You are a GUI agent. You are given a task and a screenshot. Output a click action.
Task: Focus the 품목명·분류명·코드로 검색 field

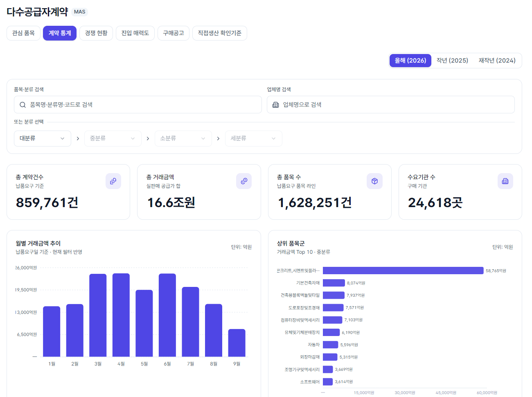click(x=138, y=105)
